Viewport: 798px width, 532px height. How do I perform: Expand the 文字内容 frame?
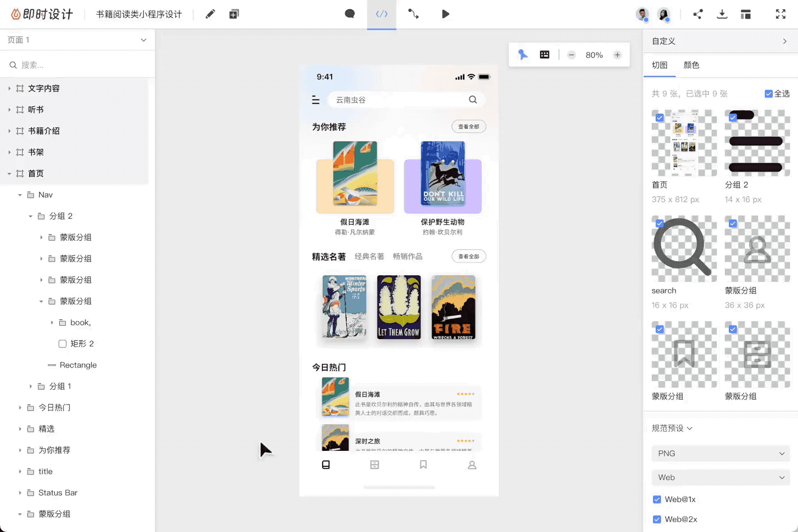[x=9, y=88]
